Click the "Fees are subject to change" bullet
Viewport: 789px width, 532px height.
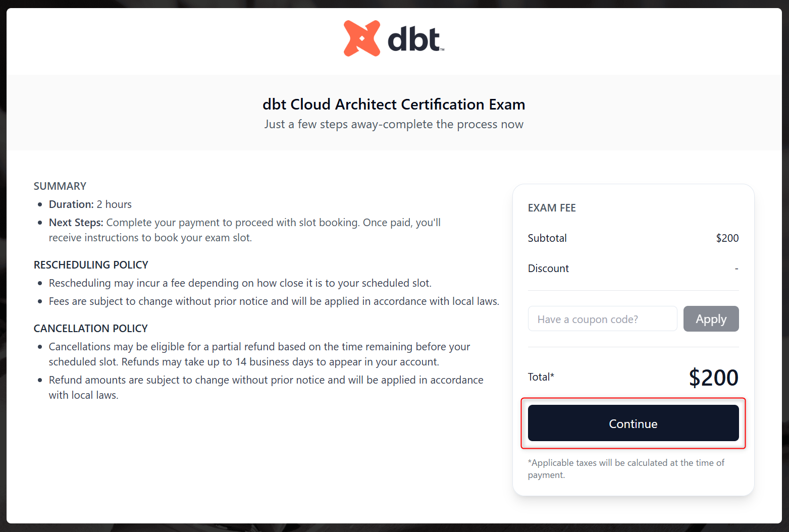click(274, 301)
